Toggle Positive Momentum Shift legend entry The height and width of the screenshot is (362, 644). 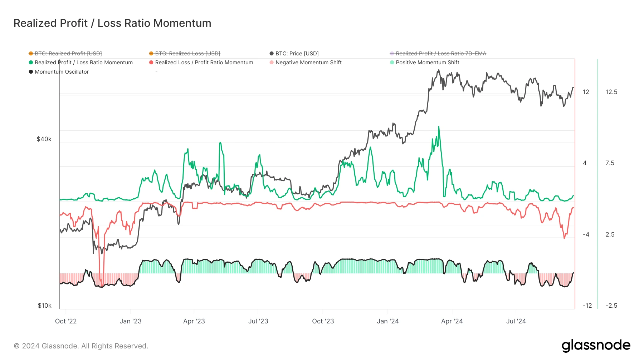pyautogui.click(x=425, y=63)
